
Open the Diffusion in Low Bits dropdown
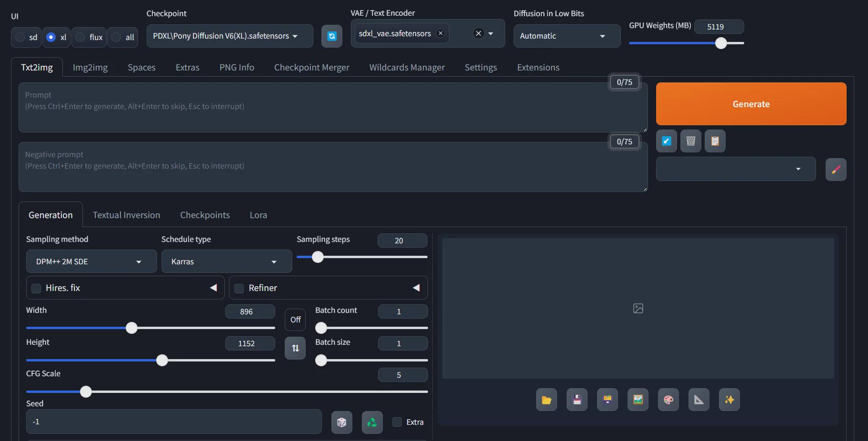click(567, 36)
